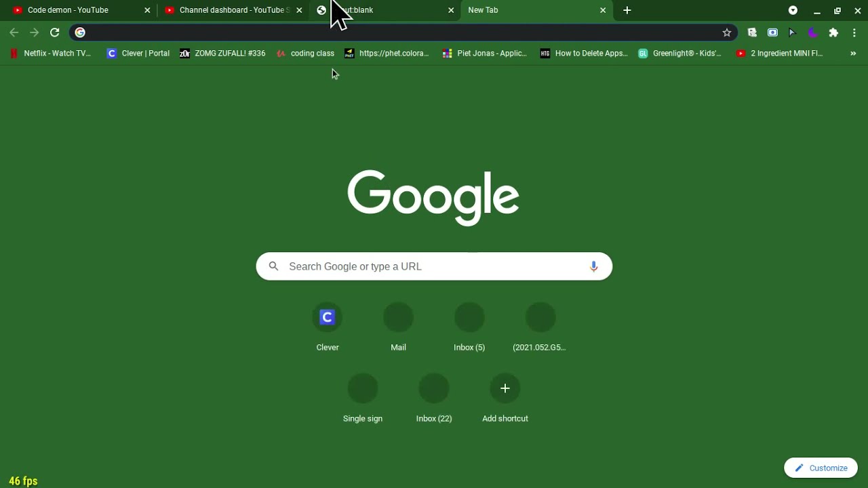Open Netflix - Watch TV bookmark

[x=50, y=54]
